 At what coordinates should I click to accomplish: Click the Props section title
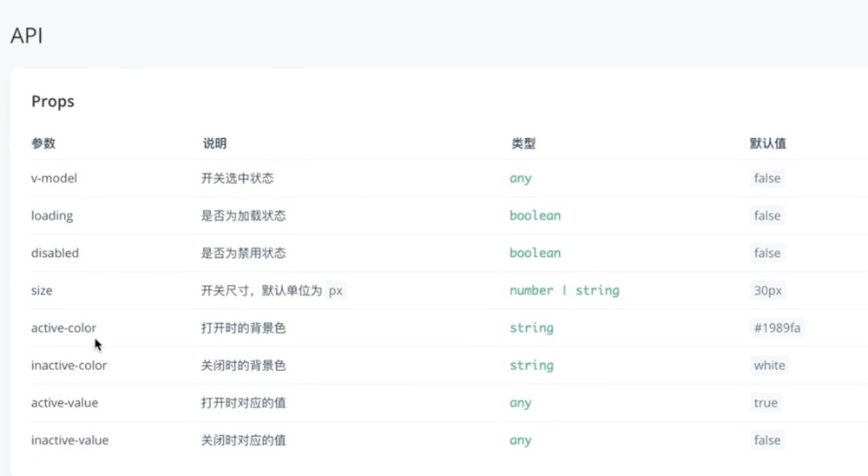point(53,102)
